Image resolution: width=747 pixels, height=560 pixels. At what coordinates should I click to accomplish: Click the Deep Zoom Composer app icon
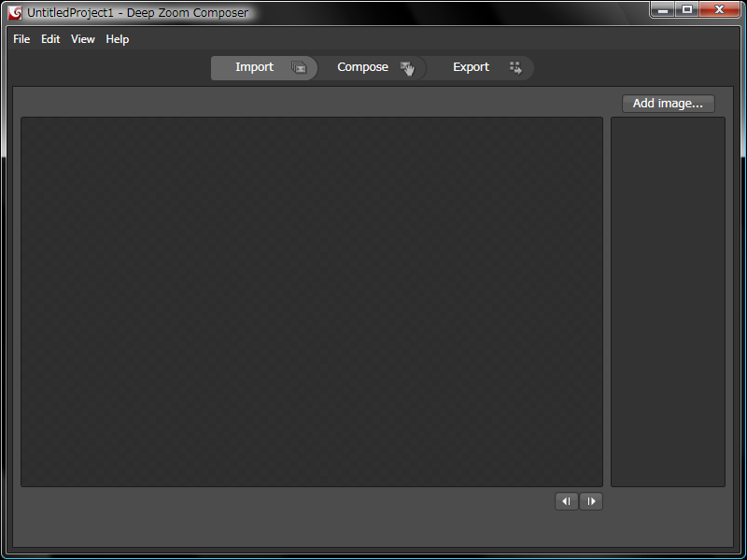15,13
